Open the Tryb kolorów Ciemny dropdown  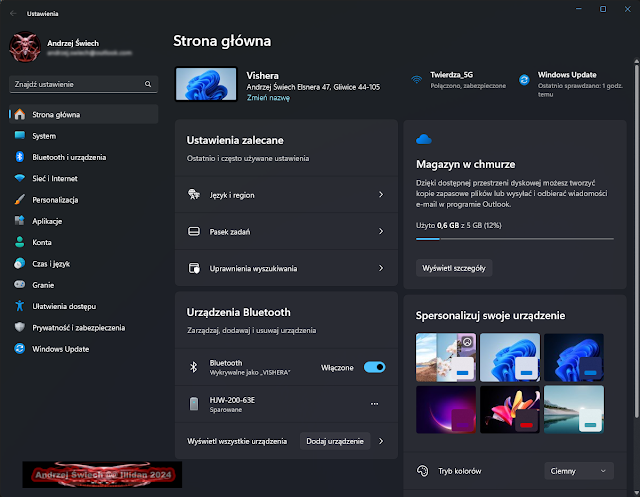click(x=579, y=471)
